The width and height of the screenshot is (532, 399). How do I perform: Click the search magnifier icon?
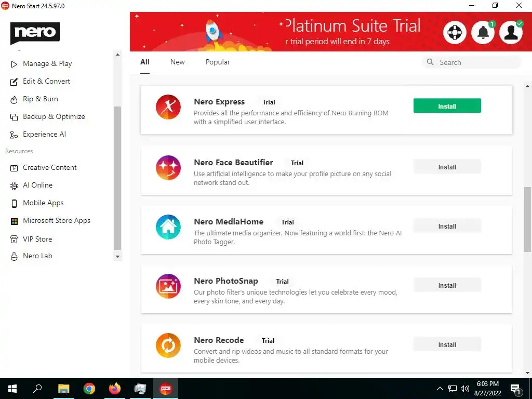[x=430, y=62]
